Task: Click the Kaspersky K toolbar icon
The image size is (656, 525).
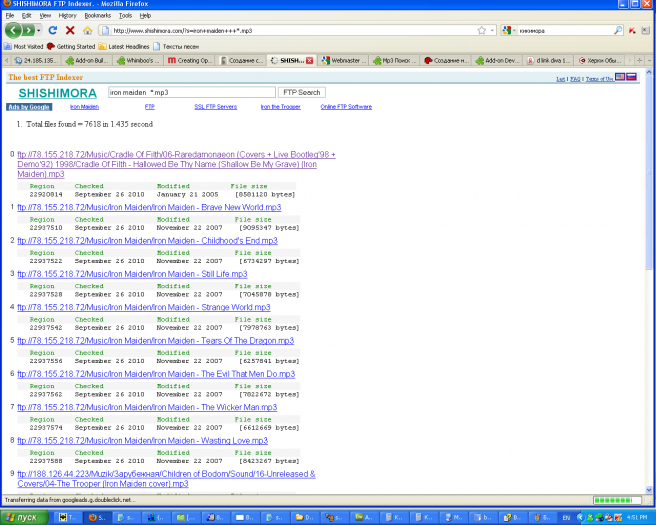Action: pos(632,31)
